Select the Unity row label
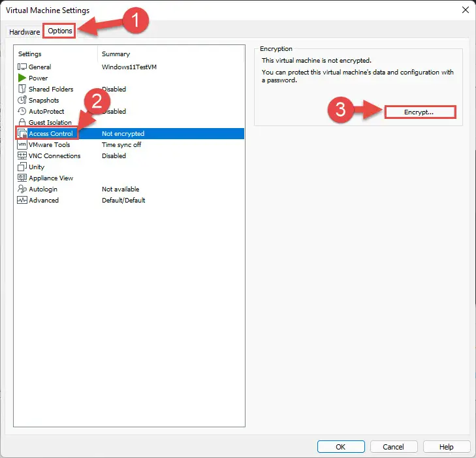Image resolution: width=476 pixels, height=458 pixels. 37,167
